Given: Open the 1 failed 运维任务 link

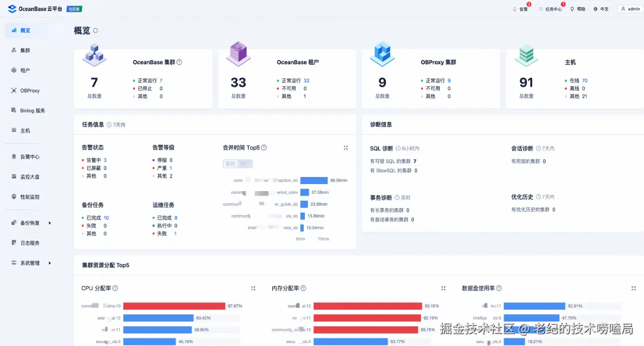Looking at the screenshot, I should 175,233.
